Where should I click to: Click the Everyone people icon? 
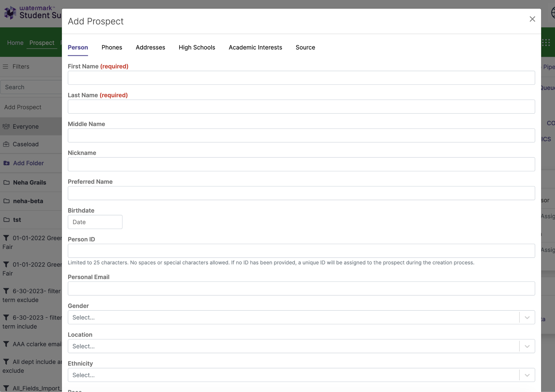pos(6,127)
